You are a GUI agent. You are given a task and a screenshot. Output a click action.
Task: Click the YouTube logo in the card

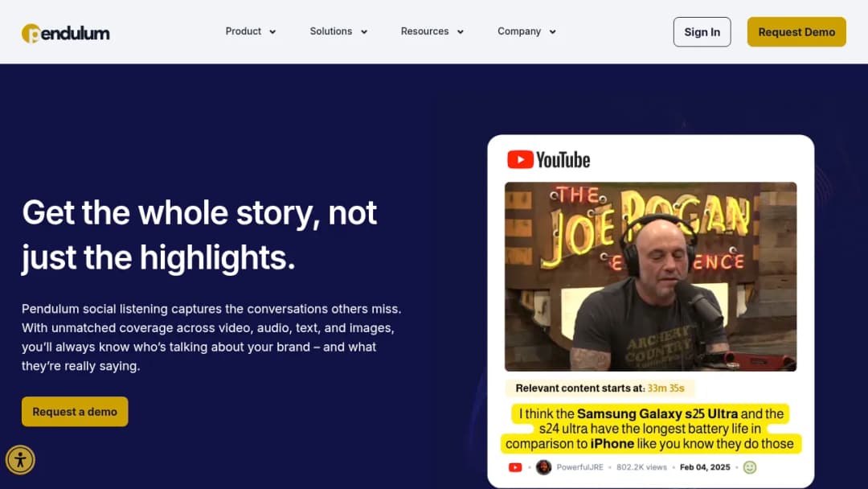point(549,159)
